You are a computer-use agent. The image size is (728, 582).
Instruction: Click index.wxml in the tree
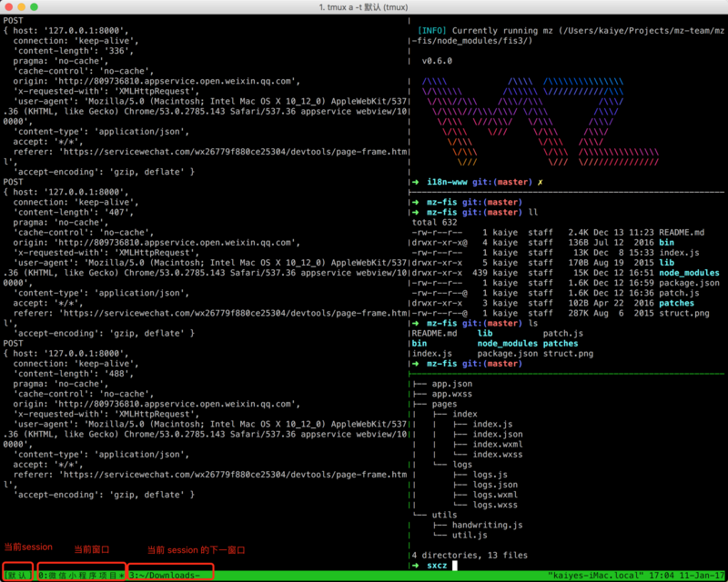[498, 445]
